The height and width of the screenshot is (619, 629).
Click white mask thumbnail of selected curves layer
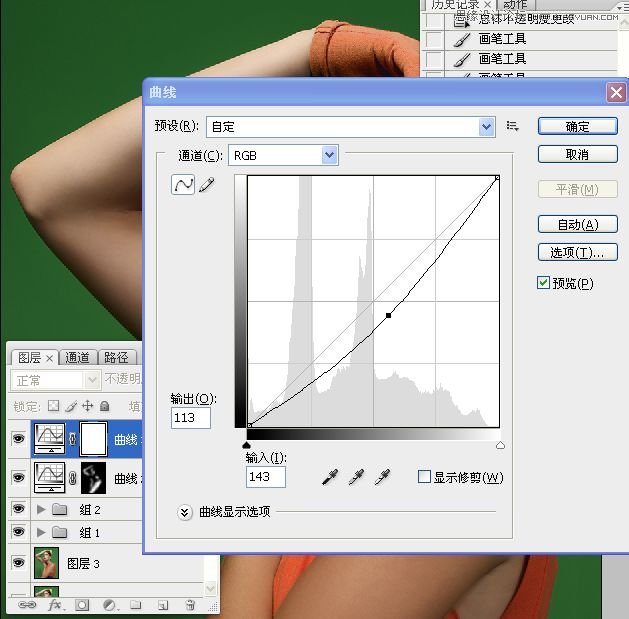point(93,438)
